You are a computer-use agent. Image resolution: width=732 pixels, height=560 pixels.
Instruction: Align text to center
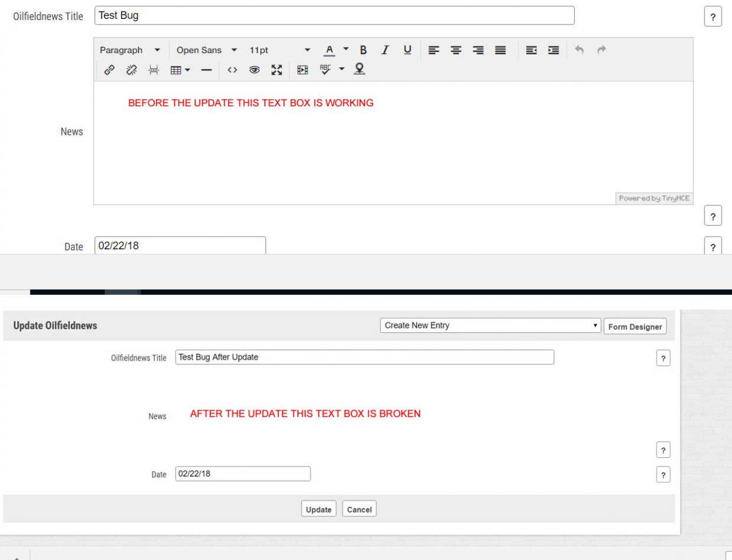click(456, 50)
